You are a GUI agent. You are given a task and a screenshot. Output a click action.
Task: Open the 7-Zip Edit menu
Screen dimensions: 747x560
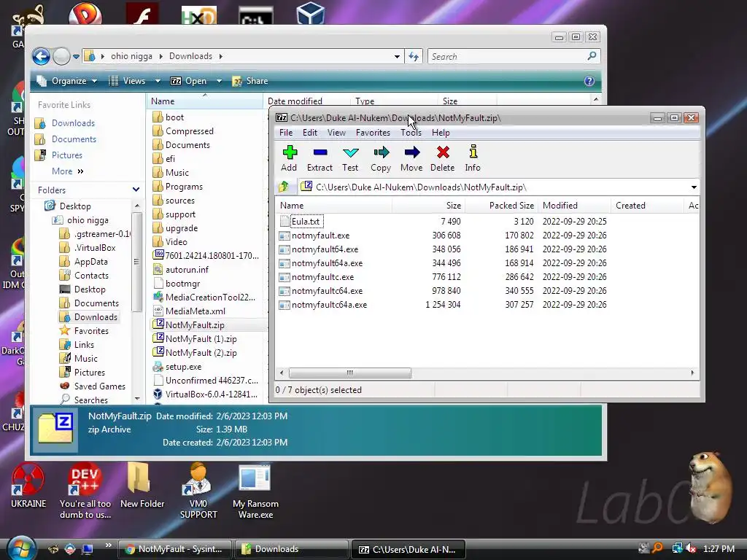(x=309, y=133)
